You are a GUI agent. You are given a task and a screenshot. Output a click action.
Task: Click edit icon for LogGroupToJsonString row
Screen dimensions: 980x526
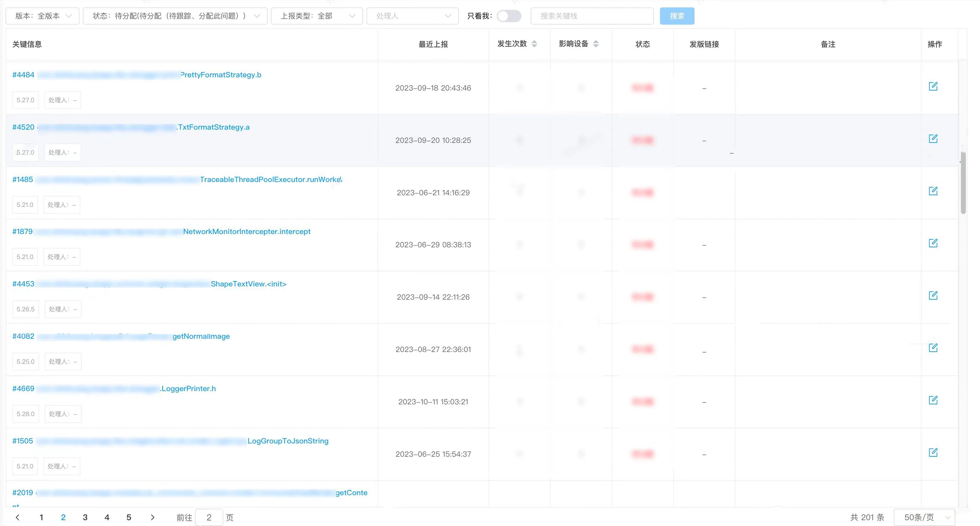[933, 452]
